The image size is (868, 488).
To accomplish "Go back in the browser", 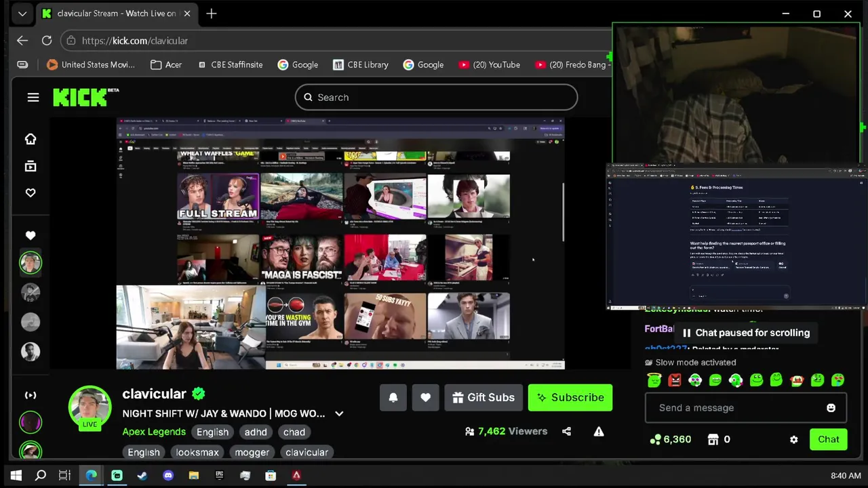I will tap(22, 41).
